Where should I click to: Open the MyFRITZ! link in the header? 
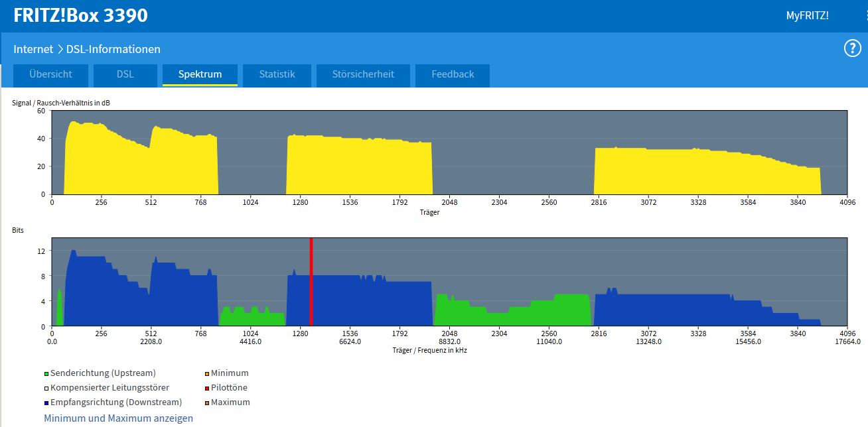point(807,16)
